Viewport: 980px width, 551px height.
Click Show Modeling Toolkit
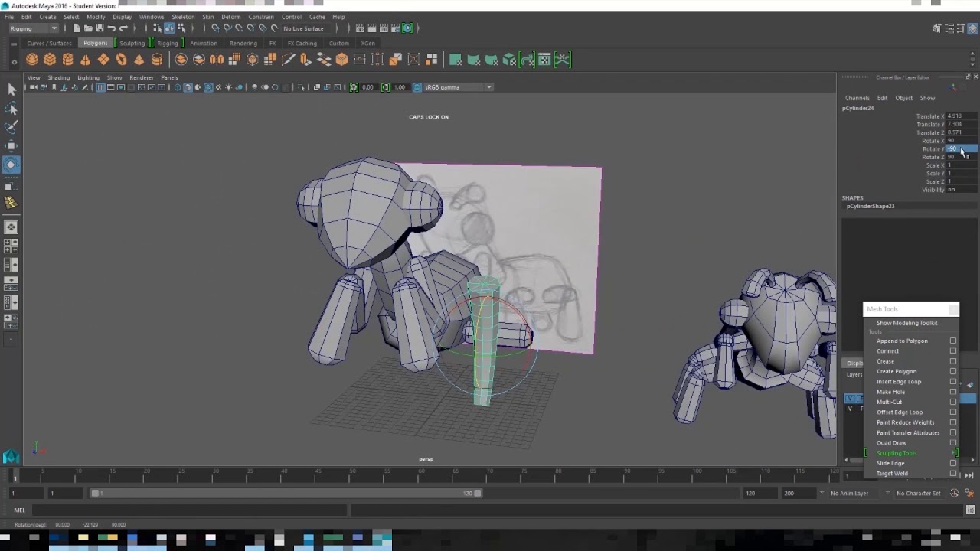click(906, 323)
